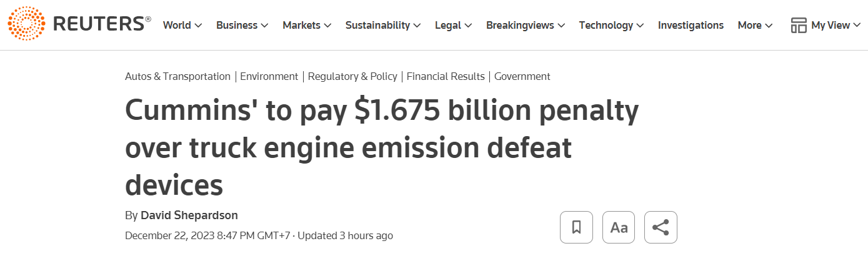Image resolution: width=868 pixels, height=256 pixels.
Task: Open the Regulatory & Policy topic
Action: tap(352, 76)
